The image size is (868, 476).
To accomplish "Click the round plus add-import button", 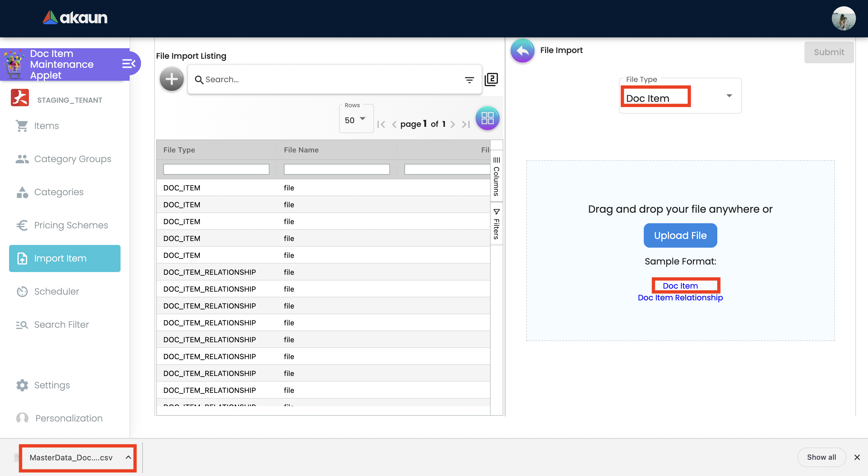I will tap(171, 79).
